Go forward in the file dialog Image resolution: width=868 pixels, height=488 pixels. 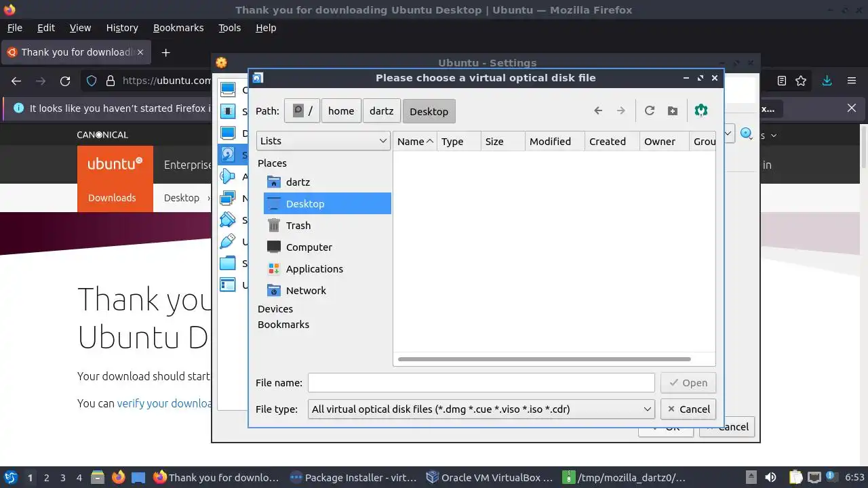[620, 111]
